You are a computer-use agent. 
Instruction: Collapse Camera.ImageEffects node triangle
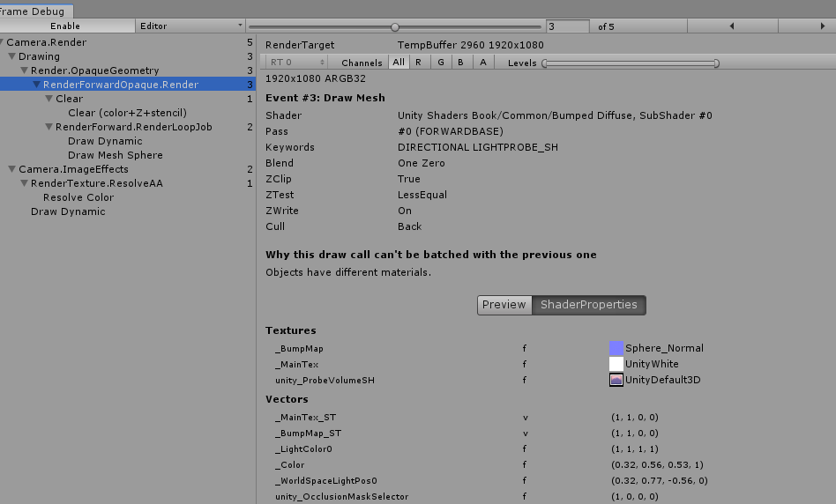[x=11, y=169]
